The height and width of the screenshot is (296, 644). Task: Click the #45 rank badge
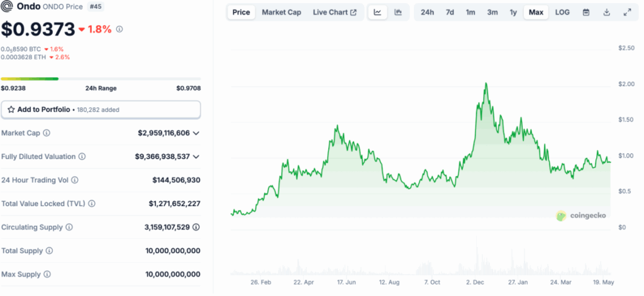click(x=96, y=6)
